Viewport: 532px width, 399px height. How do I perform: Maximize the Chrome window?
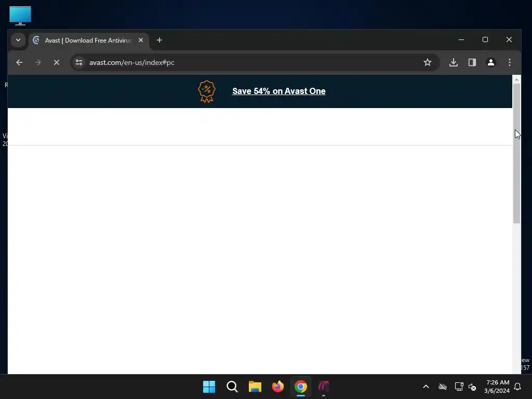485,39
